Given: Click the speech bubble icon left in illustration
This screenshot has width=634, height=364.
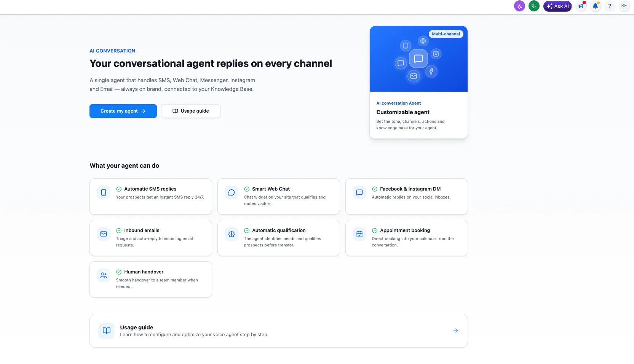Looking at the screenshot, I should click(401, 63).
